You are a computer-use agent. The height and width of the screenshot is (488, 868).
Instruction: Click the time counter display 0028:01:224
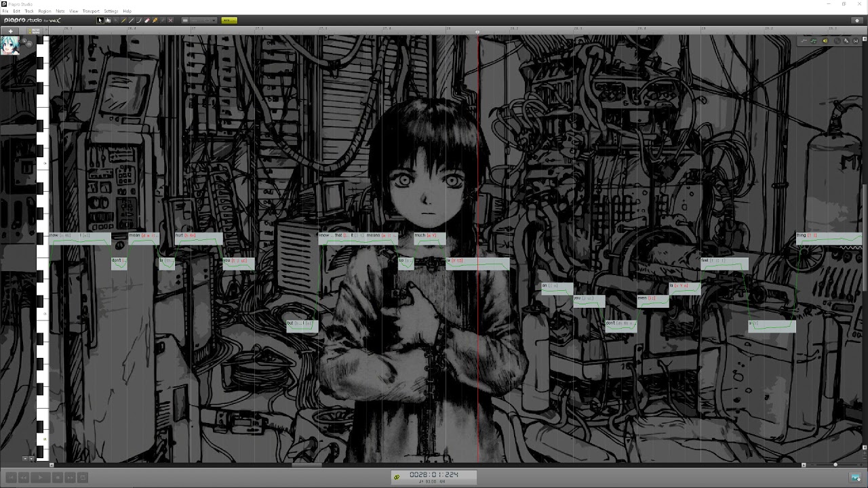click(x=434, y=474)
